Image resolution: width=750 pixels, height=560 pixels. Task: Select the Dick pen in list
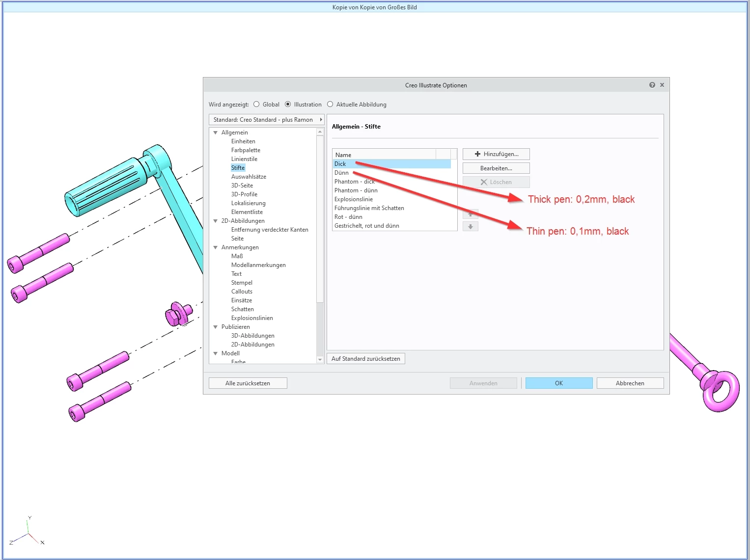coord(391,164)
